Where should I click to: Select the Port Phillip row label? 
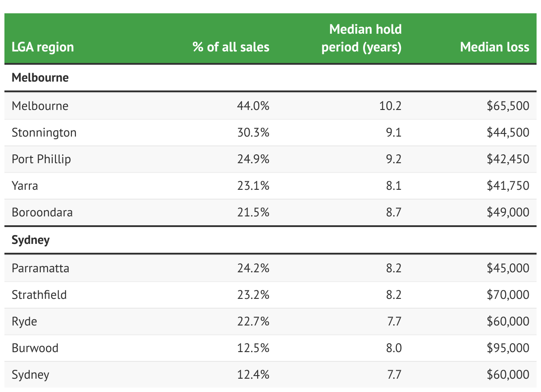point(41,159)
